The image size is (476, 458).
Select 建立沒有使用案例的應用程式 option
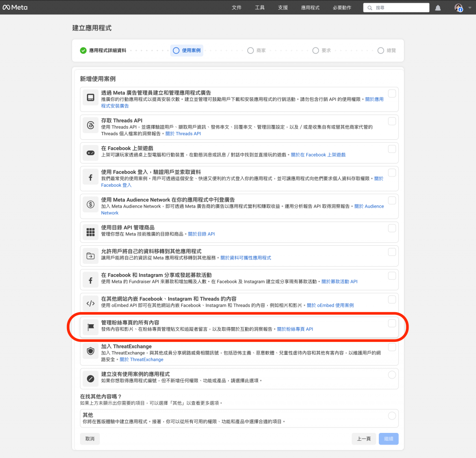[392, 375]
